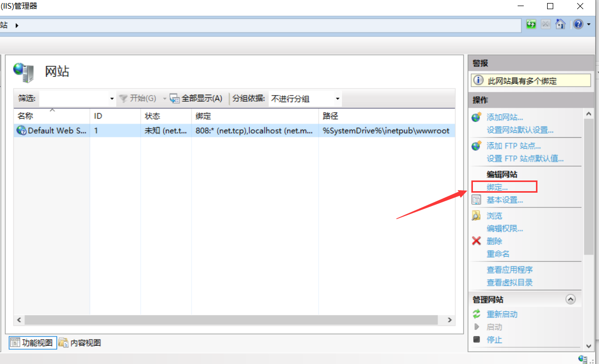Sort by 状态 column header
The image size is (599, 364).
166,116
